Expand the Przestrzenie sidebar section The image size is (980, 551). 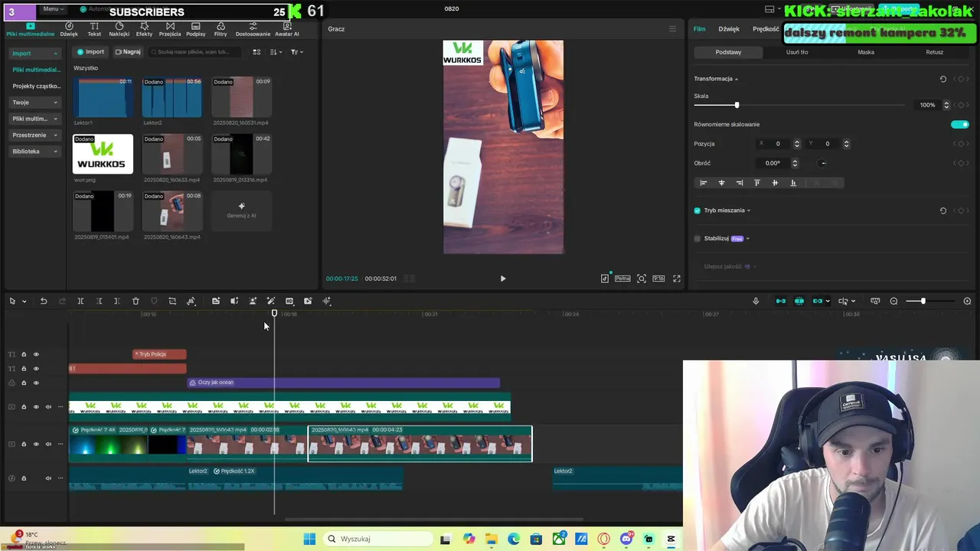(34, 135)
